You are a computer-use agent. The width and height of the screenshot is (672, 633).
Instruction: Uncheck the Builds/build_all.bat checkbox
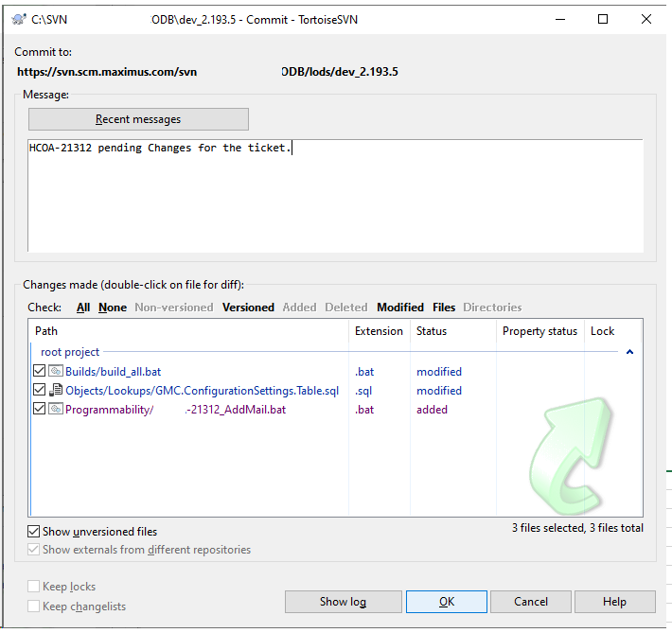pos(40,372)
